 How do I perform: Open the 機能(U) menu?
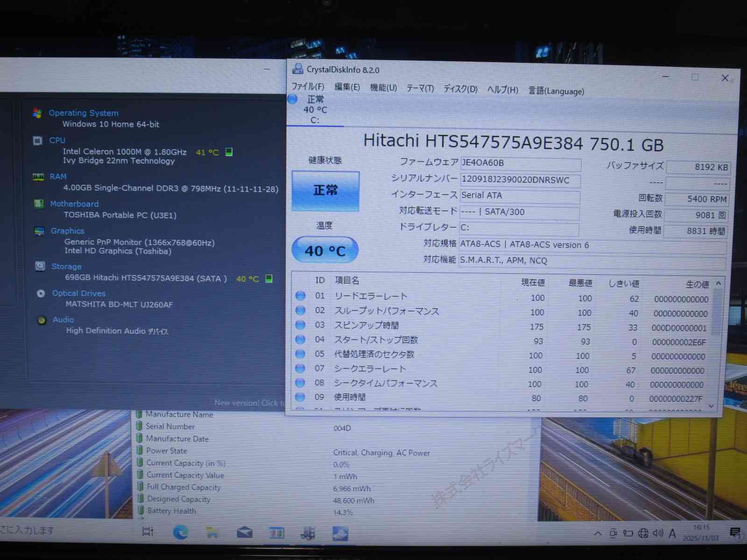click(x=383, y=88)
